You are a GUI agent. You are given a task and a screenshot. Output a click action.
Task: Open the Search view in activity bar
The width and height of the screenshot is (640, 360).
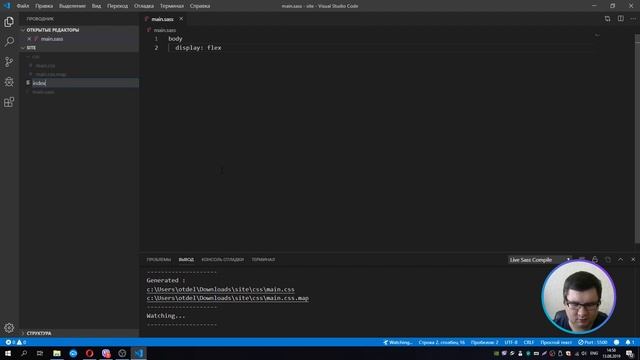[x=9, y=42]
